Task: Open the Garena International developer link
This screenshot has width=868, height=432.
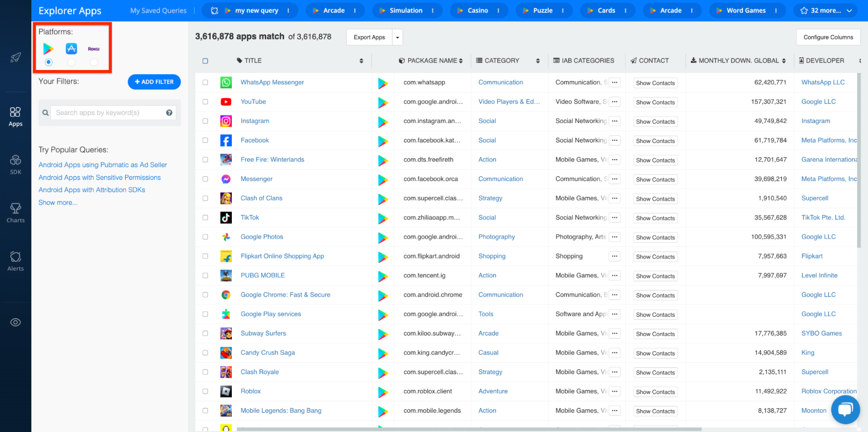Action: coord(829,160)
